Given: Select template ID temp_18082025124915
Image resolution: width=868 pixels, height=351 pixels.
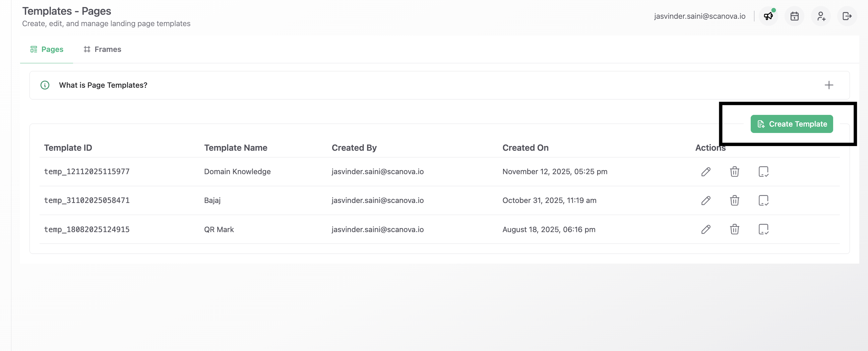Looking at the screenshot, I should [x=86, y=229].
